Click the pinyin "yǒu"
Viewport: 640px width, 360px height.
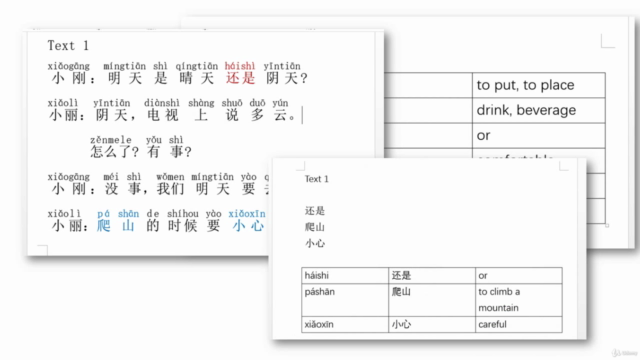click(153, 140)
